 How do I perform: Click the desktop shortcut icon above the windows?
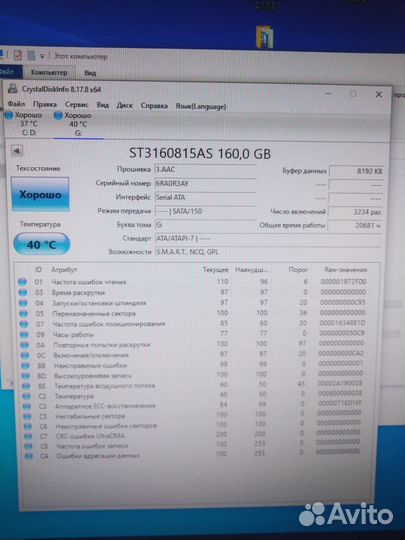point(264,37)
